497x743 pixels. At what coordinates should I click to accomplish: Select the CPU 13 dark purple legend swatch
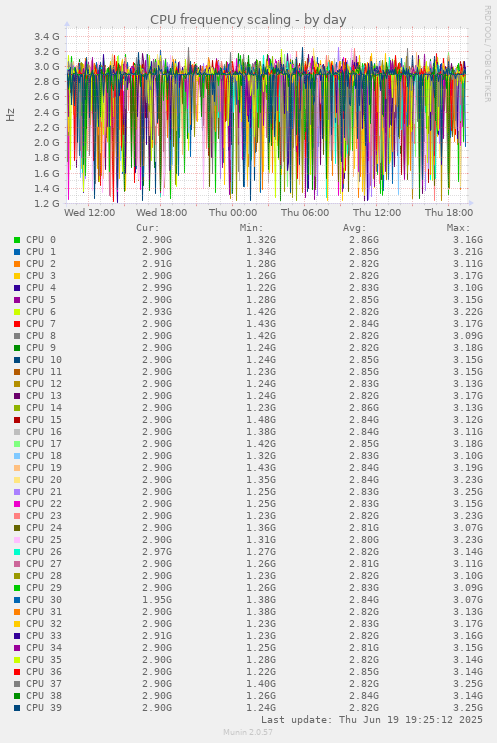click(17, 396)
